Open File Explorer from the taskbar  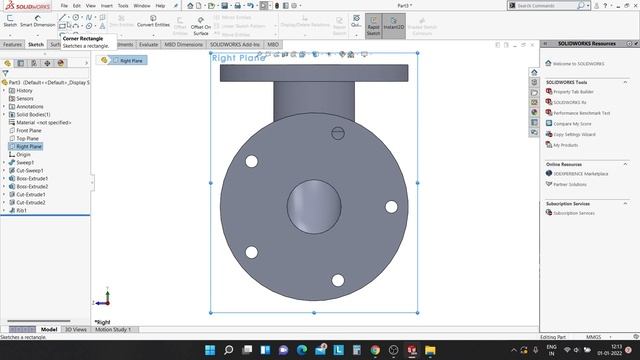tap(430, 350)
